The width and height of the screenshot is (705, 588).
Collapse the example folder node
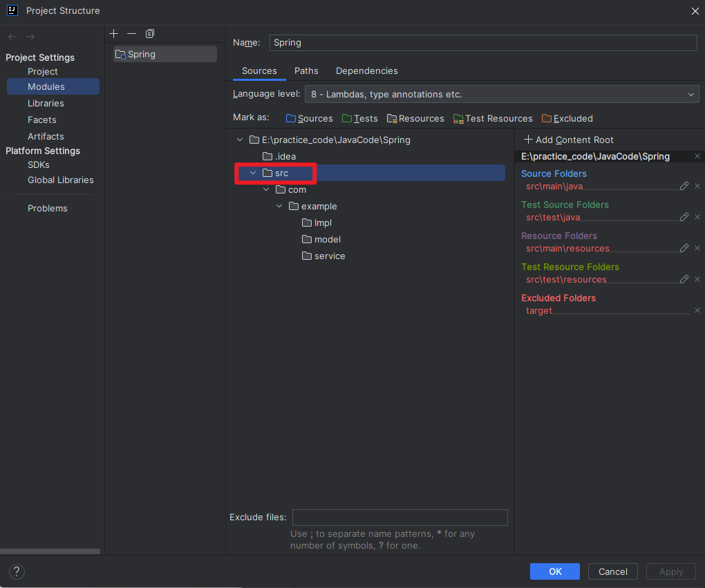279,207
